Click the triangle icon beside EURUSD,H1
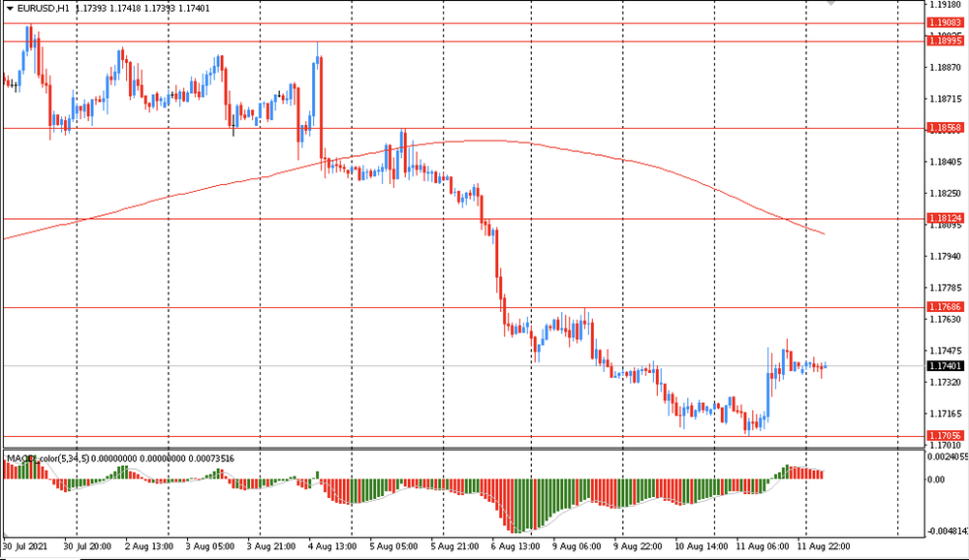Image resolution: width=969 pixels, height=560 pixels. pyautogui.click(x=10, y=9)
